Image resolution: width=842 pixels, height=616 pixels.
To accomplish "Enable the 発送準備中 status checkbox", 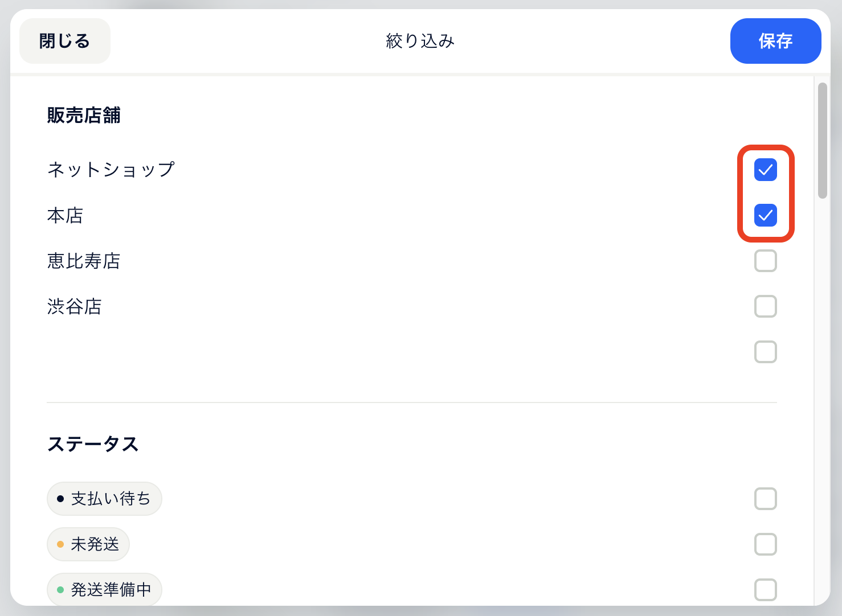I will pos(765,590).
